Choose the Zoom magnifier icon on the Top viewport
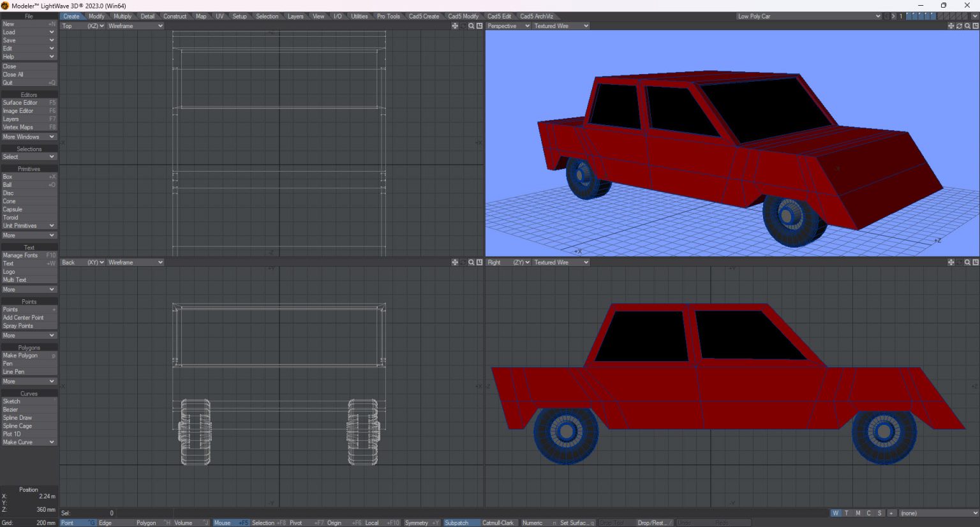 (x=471, y=26)
